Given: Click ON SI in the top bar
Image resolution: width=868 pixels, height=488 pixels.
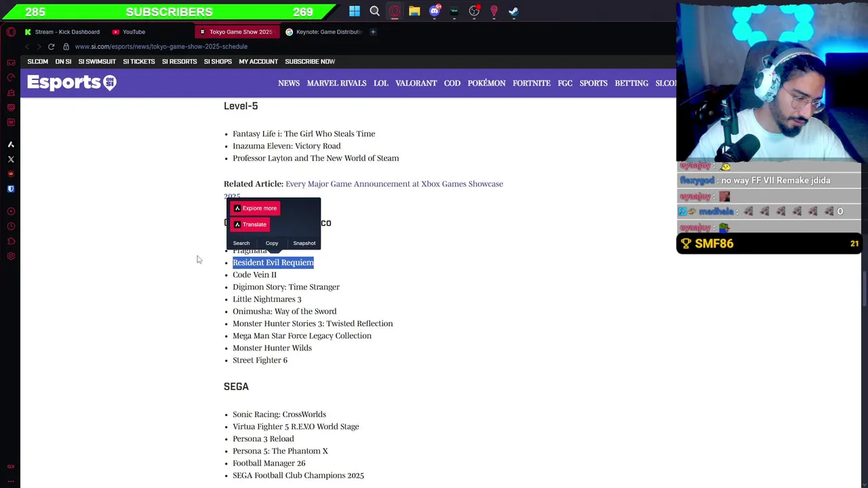Looking at the screenshot, I should (63, 62).
